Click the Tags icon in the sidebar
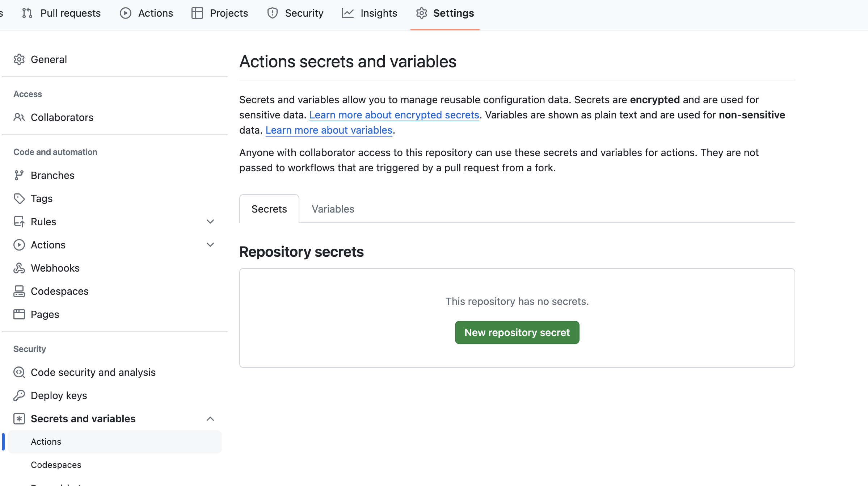 pos(19,198)
